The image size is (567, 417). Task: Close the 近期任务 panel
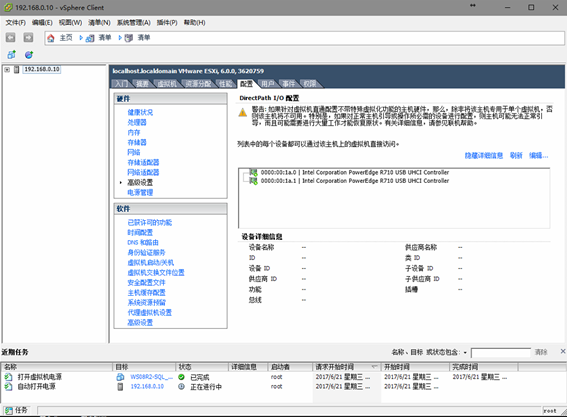pyautogui.click(x=563, y=351)
